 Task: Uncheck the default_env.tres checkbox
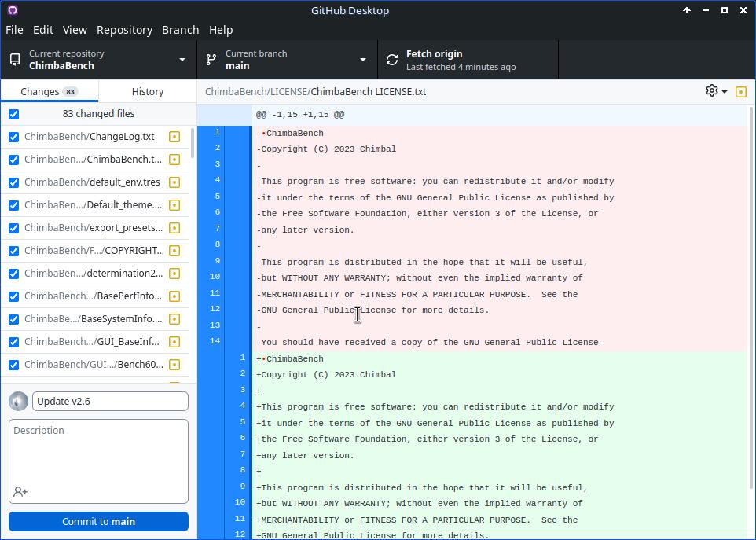click(14, 182)
